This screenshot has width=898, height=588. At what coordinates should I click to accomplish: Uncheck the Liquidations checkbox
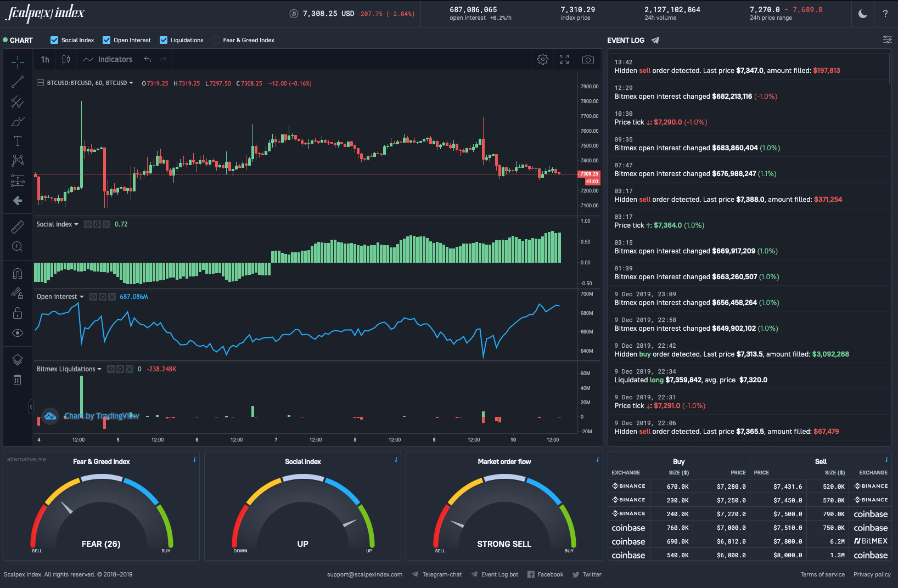click(x=164, y=40)
